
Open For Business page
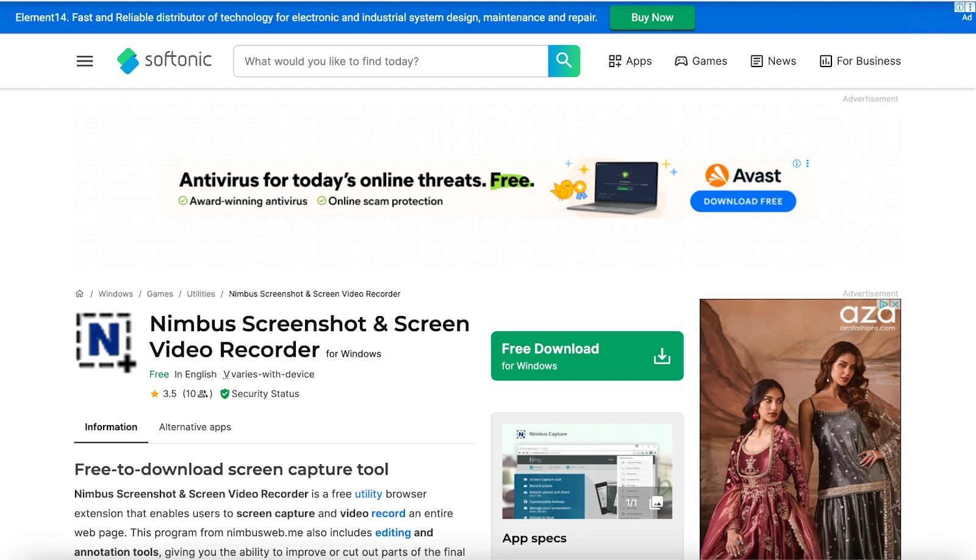(860, 61)
